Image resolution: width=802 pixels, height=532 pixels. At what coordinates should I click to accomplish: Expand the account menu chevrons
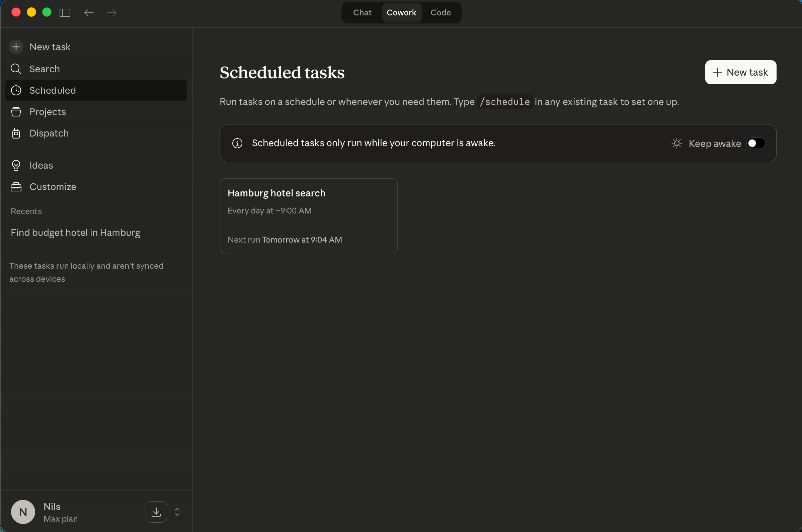tap(177, 512)
